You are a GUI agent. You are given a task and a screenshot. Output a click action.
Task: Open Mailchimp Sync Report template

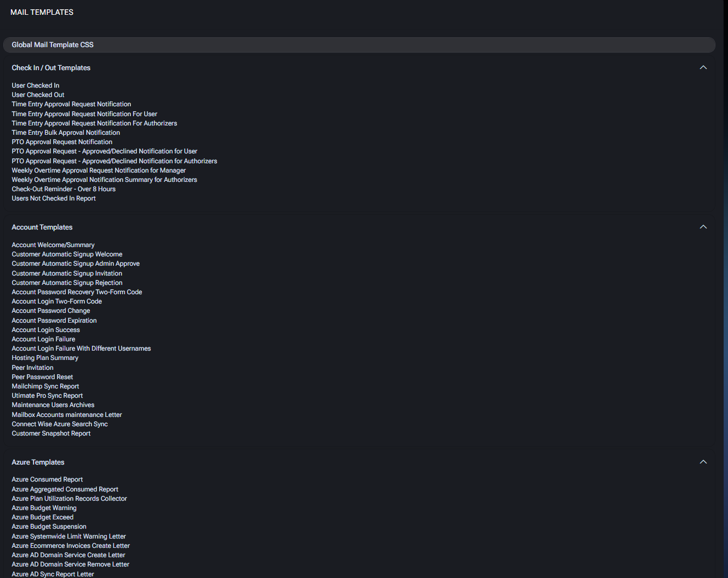coord(45,386)
